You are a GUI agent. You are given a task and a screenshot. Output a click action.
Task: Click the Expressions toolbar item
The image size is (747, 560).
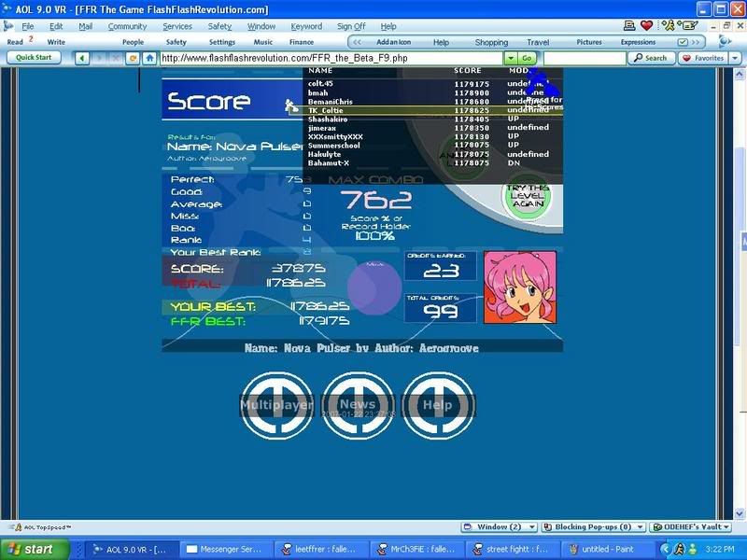pos(638,42)
